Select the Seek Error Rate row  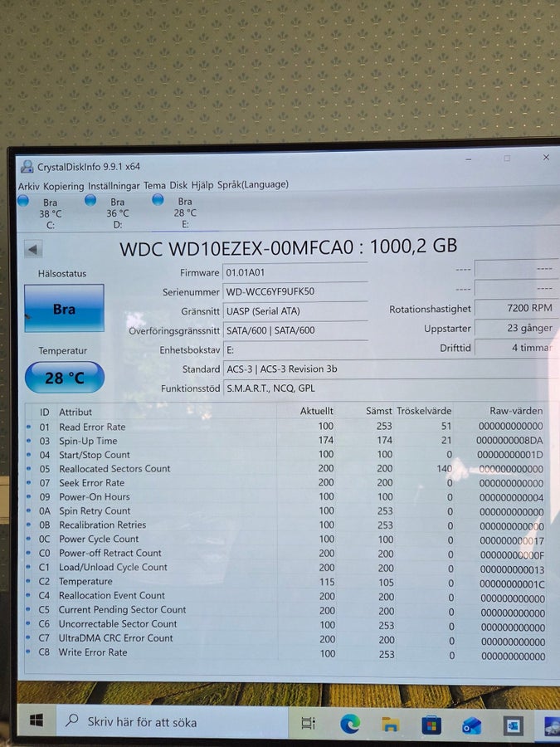click(285, 483)
